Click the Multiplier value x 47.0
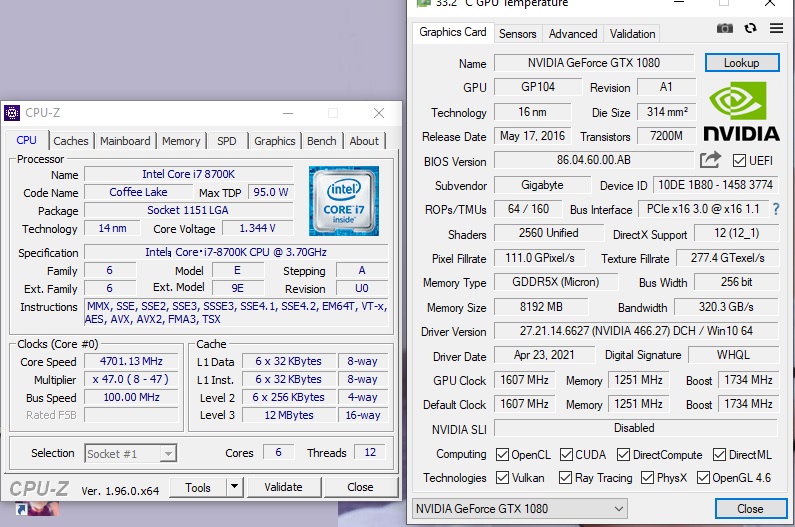Image resolution: width=795 pixels, height=527 pixels. pos(131,379)
